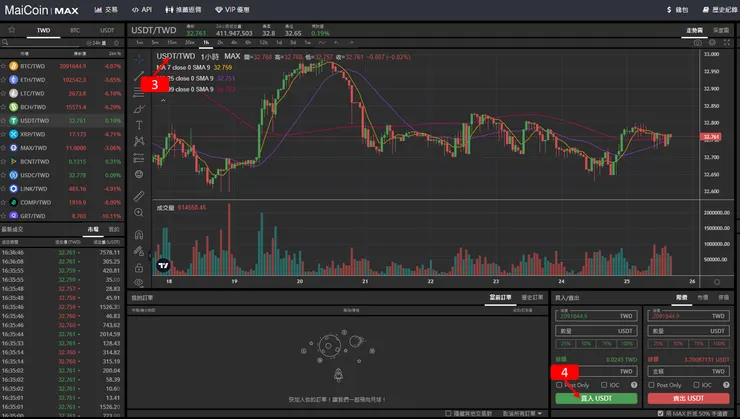The width and height of the screenshot is (740, 419).
Task: Click the buy-side 100% amount button
Action: [627, 344]
